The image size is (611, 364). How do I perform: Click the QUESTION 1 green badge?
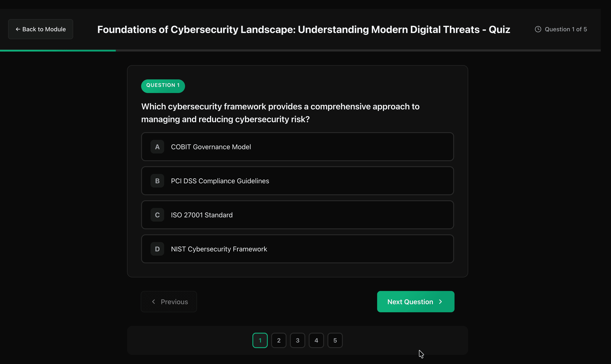pos(163,86)
